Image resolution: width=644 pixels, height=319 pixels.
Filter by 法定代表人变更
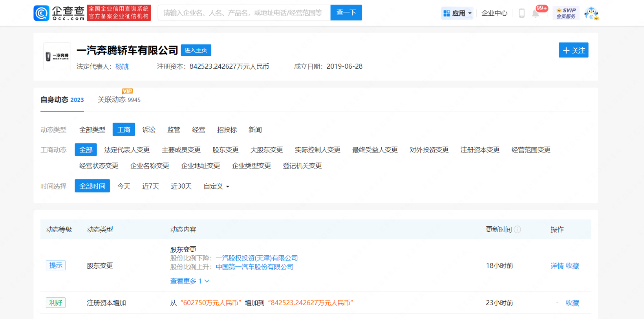tap(127, 150)
